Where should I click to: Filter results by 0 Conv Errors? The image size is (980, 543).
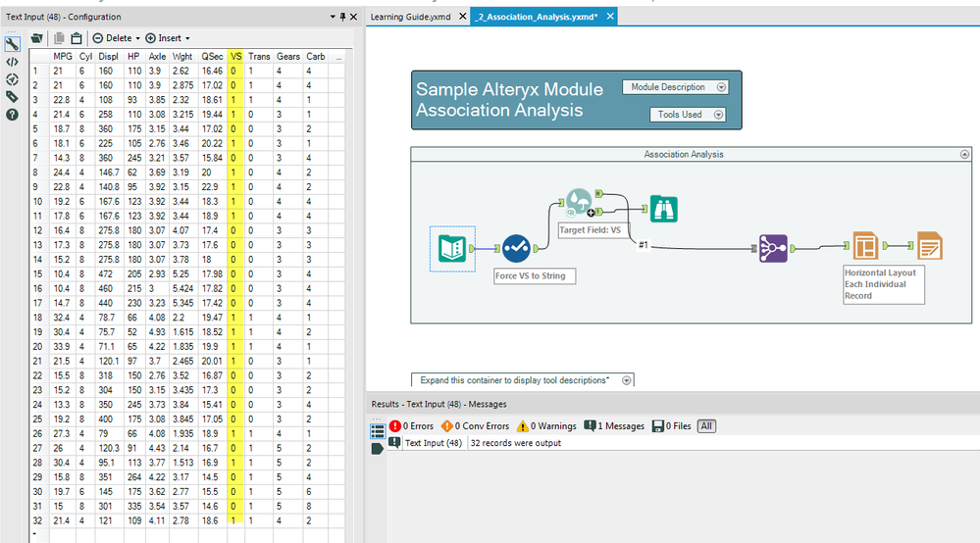pos(476,426)
